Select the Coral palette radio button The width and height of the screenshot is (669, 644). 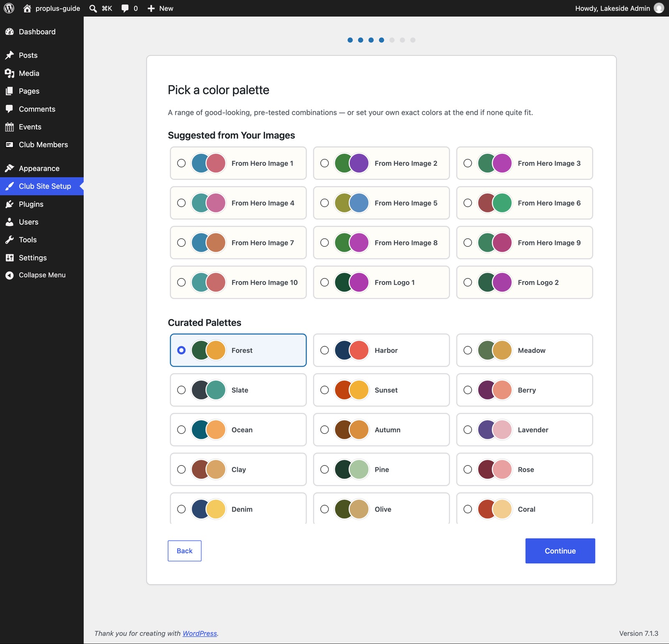pos(468,509)
